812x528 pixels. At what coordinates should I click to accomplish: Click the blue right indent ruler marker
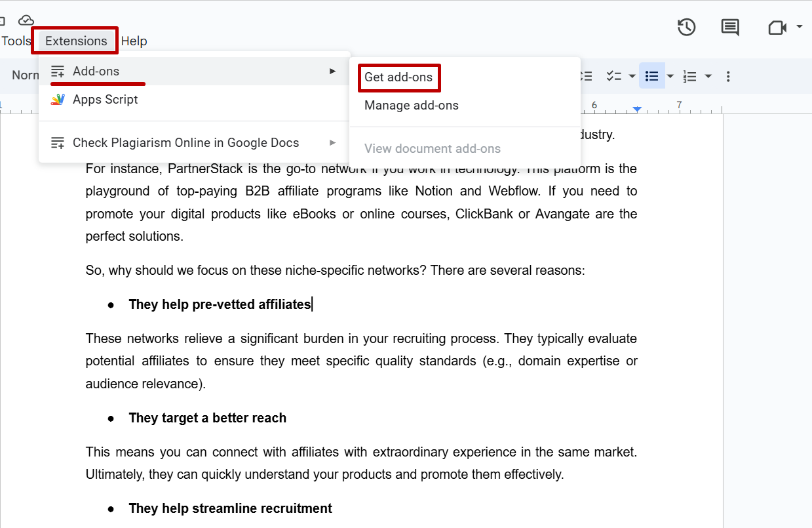point(636,108)
